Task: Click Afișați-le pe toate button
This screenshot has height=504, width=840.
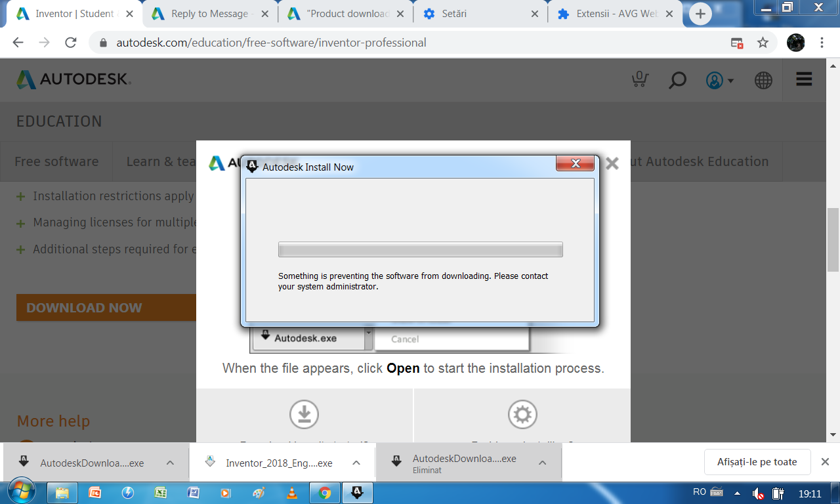Action: click(757, 462)
